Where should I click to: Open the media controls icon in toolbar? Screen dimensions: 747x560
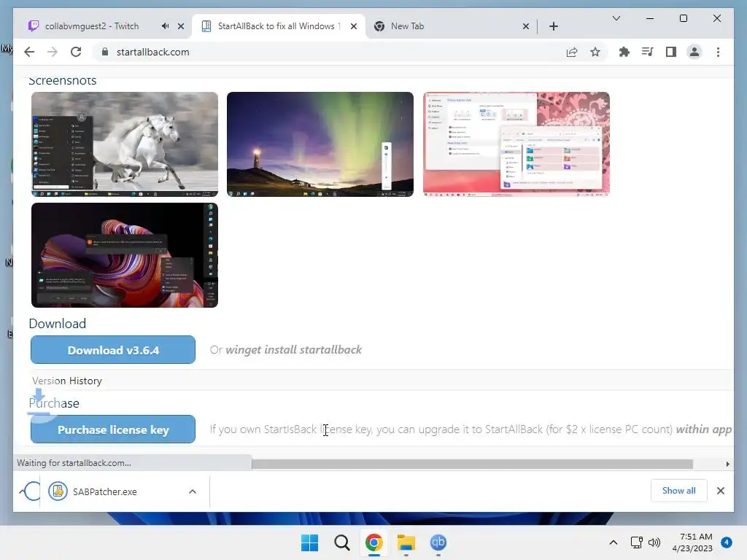(648, 52)
